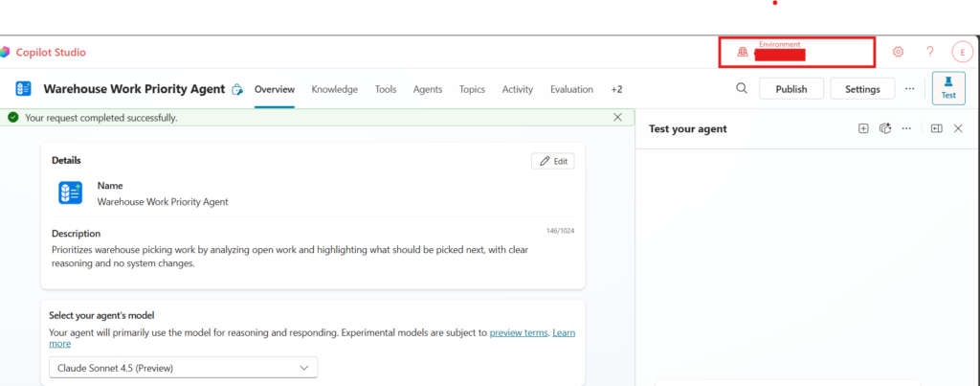
Task: Click the Copilot Studio title text
Action: [x=51, y=53]
